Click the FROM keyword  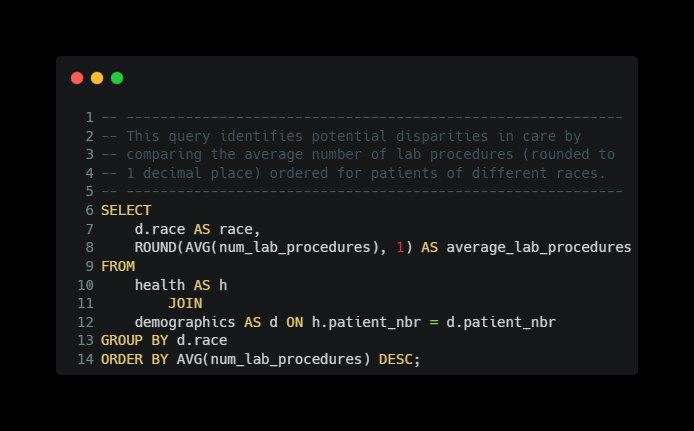tap(118, 266)
